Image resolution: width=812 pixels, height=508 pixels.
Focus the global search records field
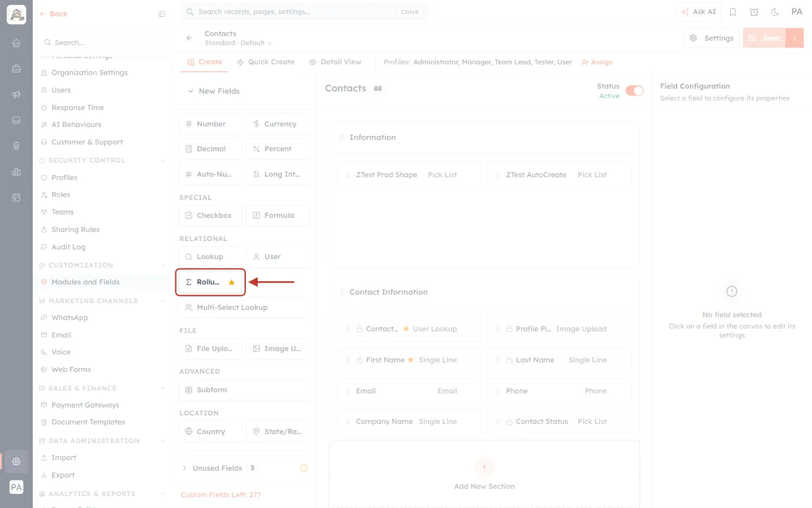(x=304, y=12)
